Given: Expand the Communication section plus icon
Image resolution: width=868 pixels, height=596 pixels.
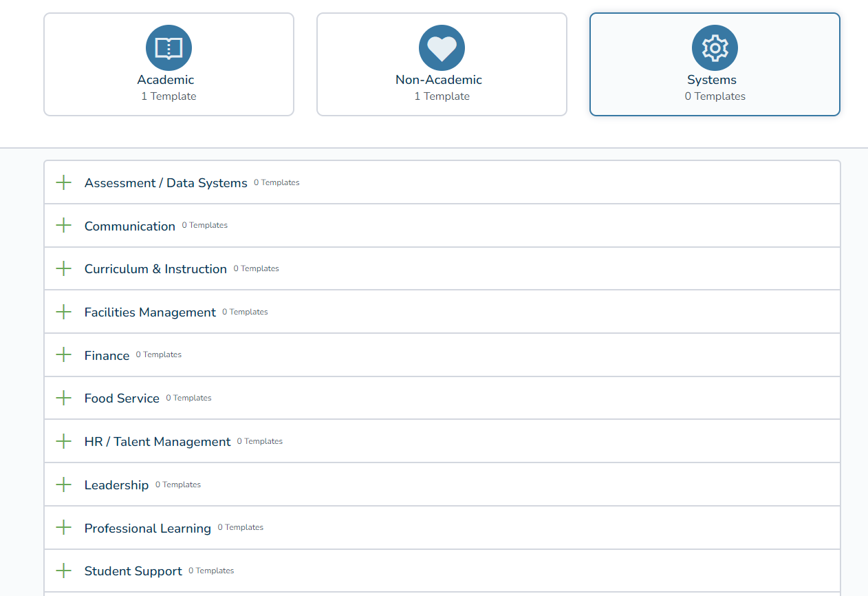Looking at the screenshot, I should coord(63,226).
